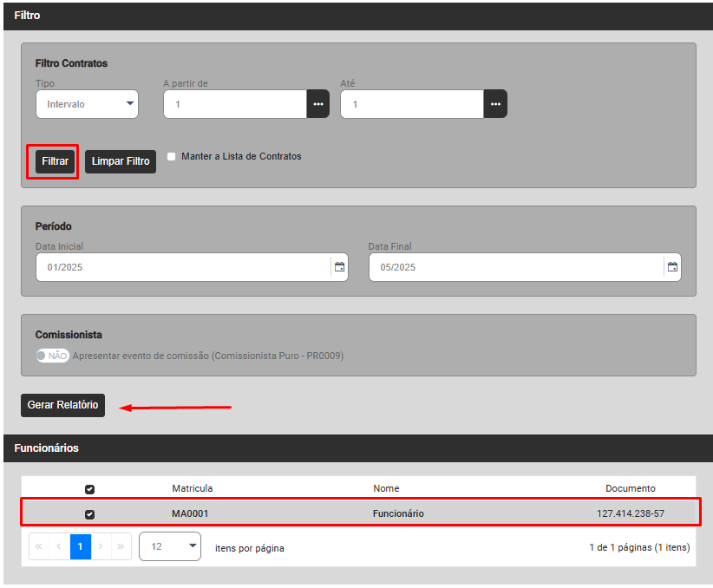The image size is (713, 588).
Task: Open the 'Até' ellipsis lookup button
Action: click(x=495, y=104)
